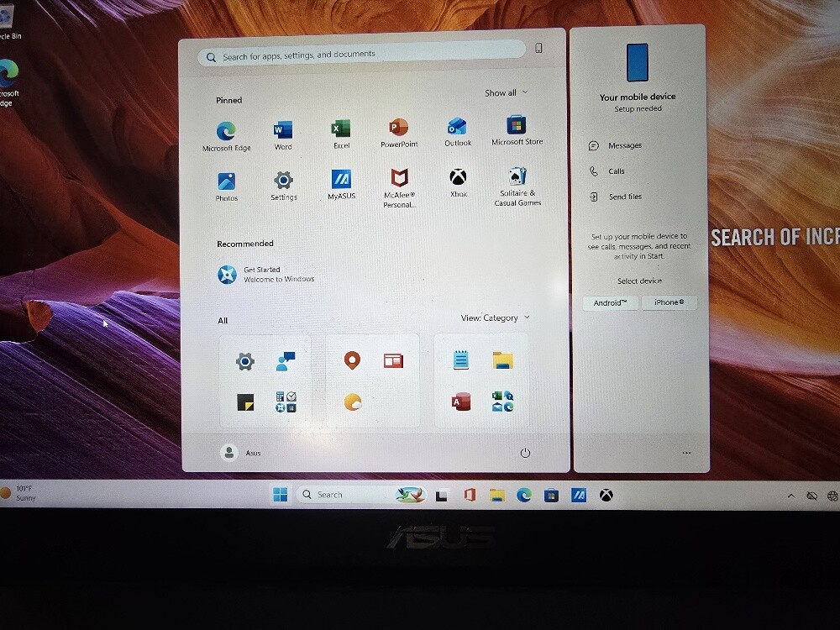Viewport: 840px width, 630px height.
Task: Open the Microsoft 365 icon on taskbar
Action: pyautogui.click(x=470, y=495)
